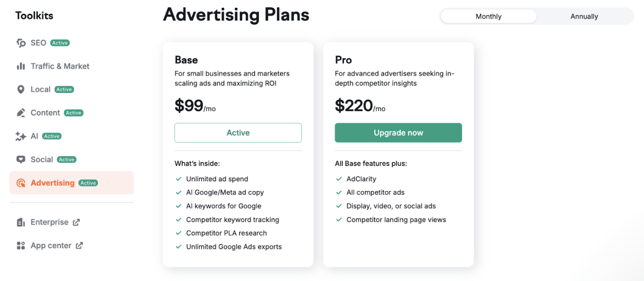Viewport: 644px width, 281px height.
Task: Select the Content toolkit pencil icon
Action: pos(21,112)
